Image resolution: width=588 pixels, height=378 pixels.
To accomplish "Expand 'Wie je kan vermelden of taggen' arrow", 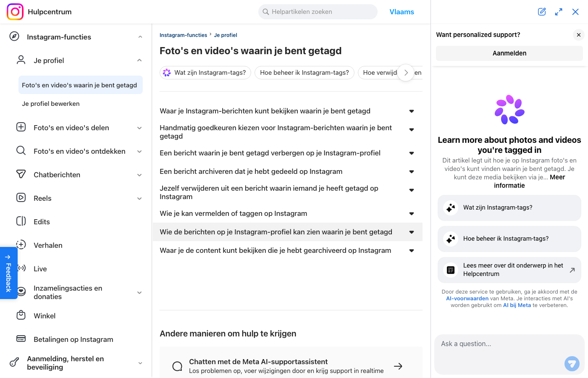I will tap(412, 214).
